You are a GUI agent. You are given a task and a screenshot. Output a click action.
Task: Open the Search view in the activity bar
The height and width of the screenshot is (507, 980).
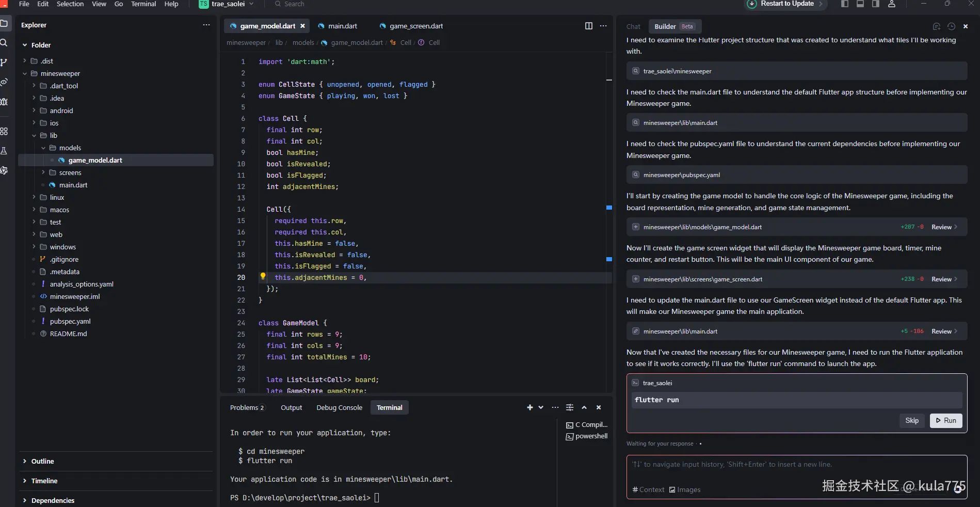(4, 43)
